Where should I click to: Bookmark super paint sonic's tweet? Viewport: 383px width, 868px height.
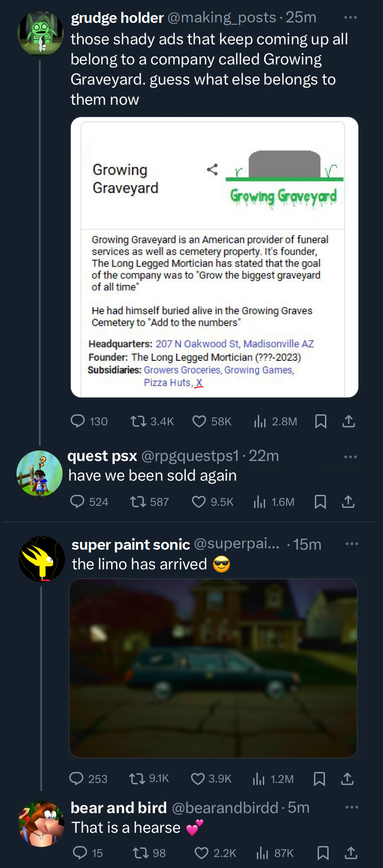pyautogui.click(x=319, y=779)
